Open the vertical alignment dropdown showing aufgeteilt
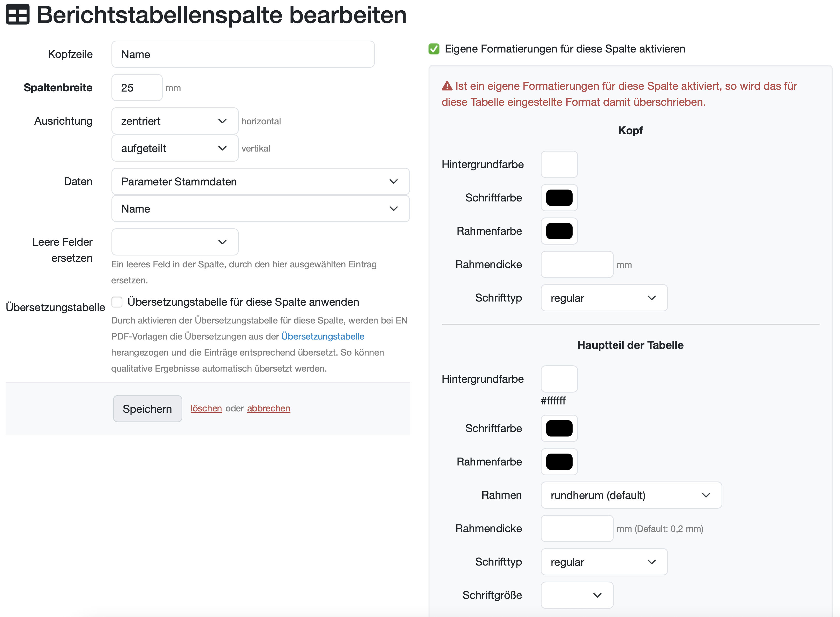 tap(175, 148)
